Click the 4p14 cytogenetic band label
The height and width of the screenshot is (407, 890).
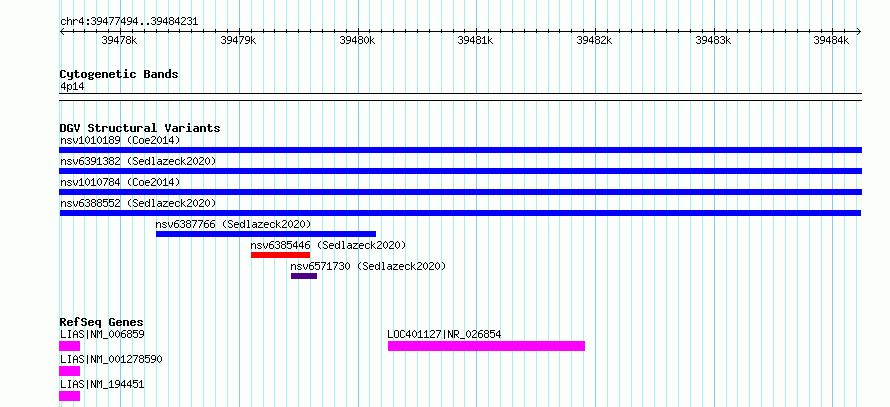pyautogui.click(x=72, y=87)
